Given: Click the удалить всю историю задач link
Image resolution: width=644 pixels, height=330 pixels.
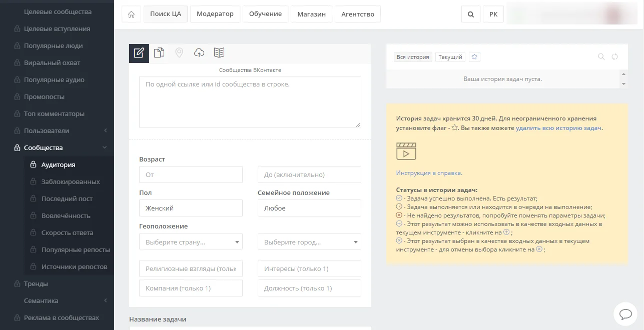Looking at the screenshot, I should 558,128.
